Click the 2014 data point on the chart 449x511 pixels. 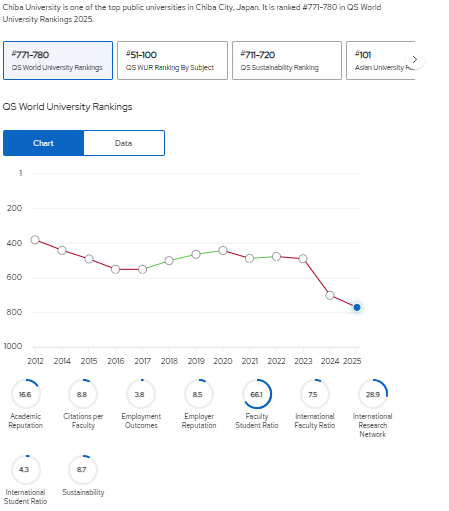(62, 250)
